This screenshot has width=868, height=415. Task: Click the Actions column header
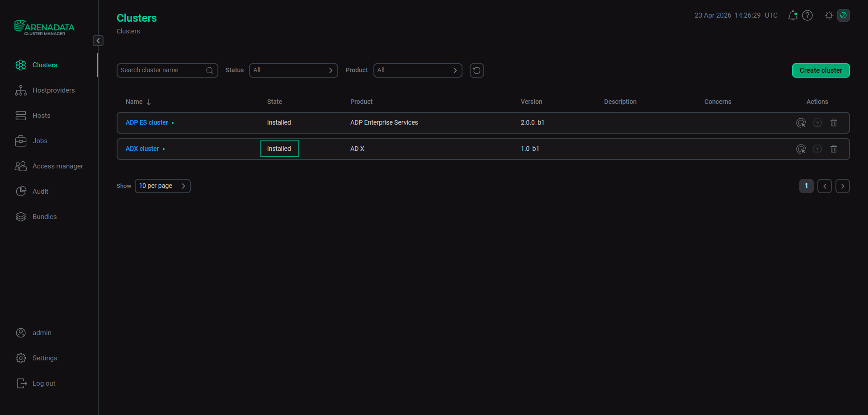817,102
